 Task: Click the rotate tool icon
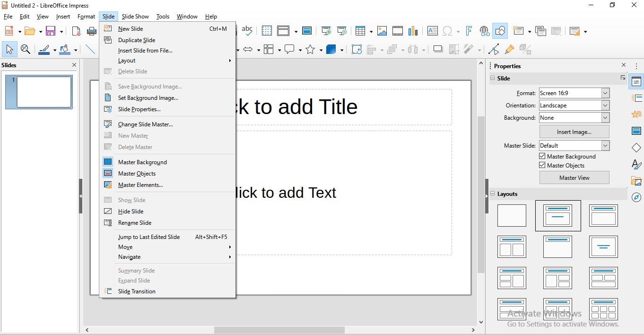(x=357, y=49)
